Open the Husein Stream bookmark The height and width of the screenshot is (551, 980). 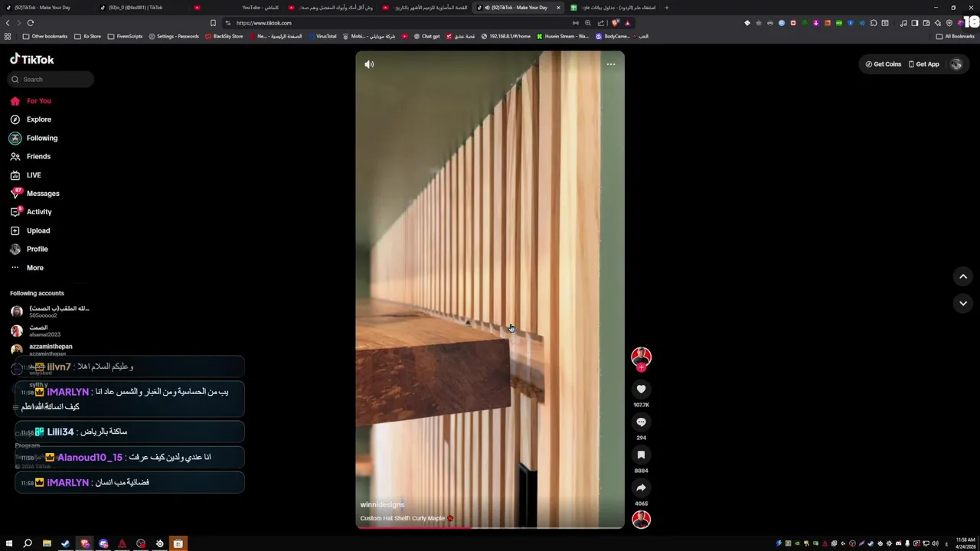563,36
